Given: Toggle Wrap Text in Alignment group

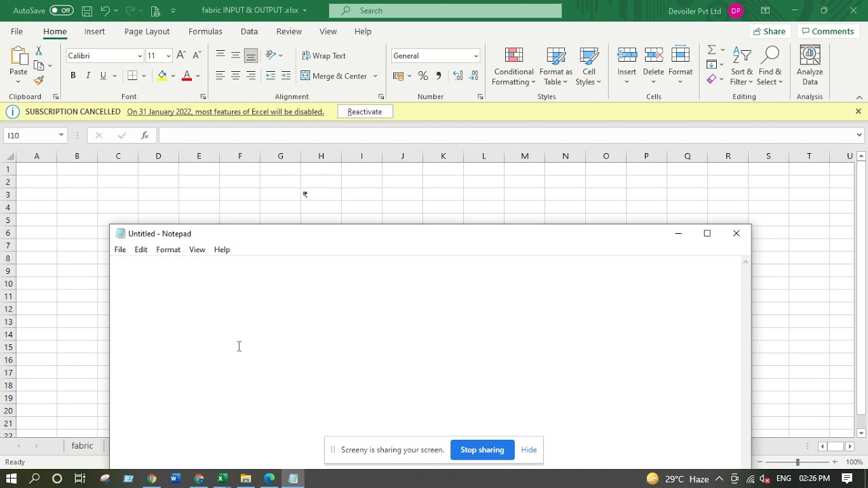Looking at the screenshot, I should coord(323,56).
